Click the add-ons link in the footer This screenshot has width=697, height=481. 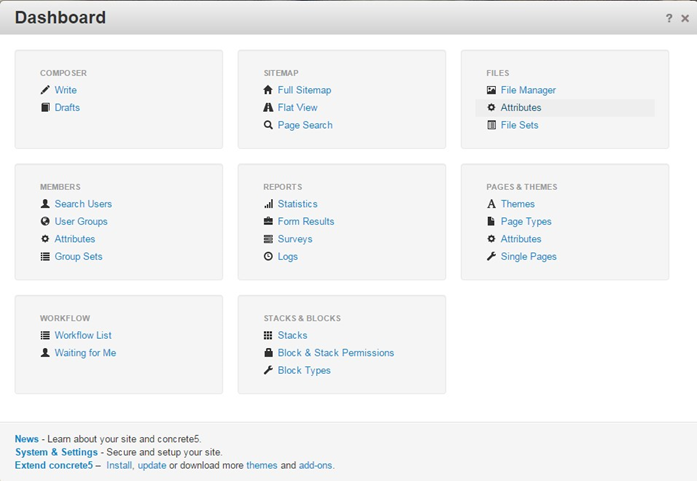315,465
